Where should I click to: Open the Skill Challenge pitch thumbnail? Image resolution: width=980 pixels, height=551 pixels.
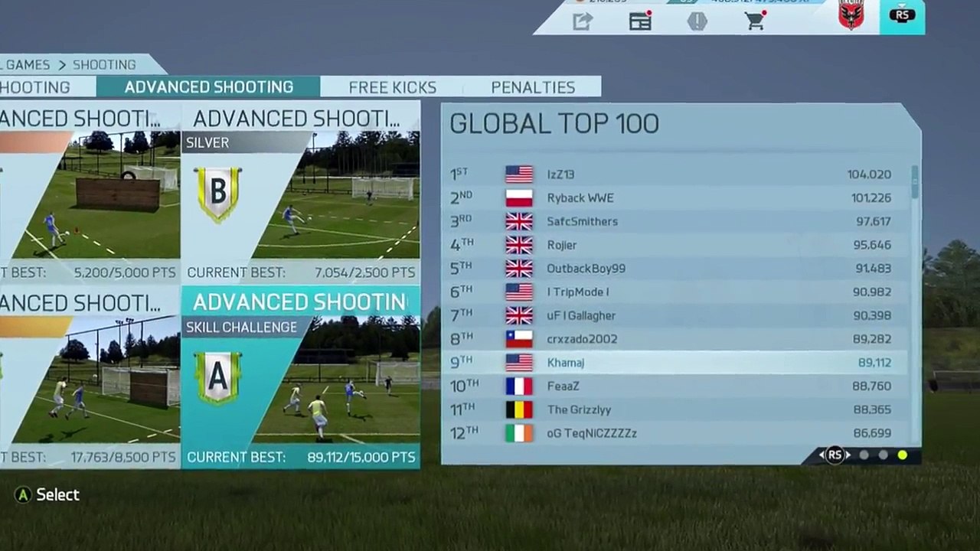click(x=336, y=380)
